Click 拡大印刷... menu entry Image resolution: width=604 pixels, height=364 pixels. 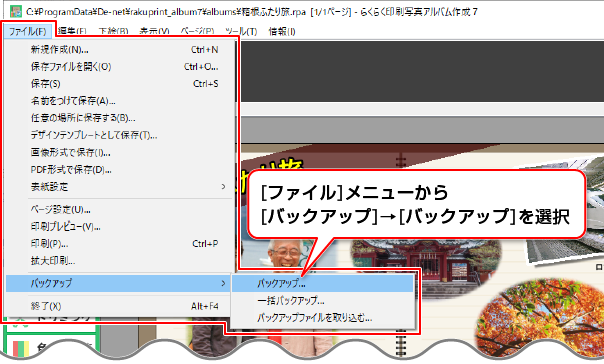119,261
